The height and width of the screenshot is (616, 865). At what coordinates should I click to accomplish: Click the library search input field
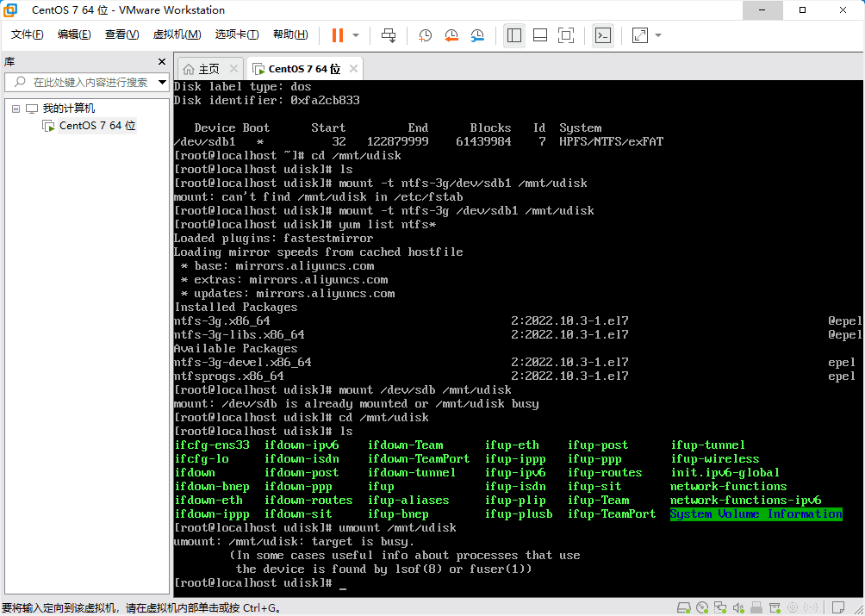[x=87, y=82]
